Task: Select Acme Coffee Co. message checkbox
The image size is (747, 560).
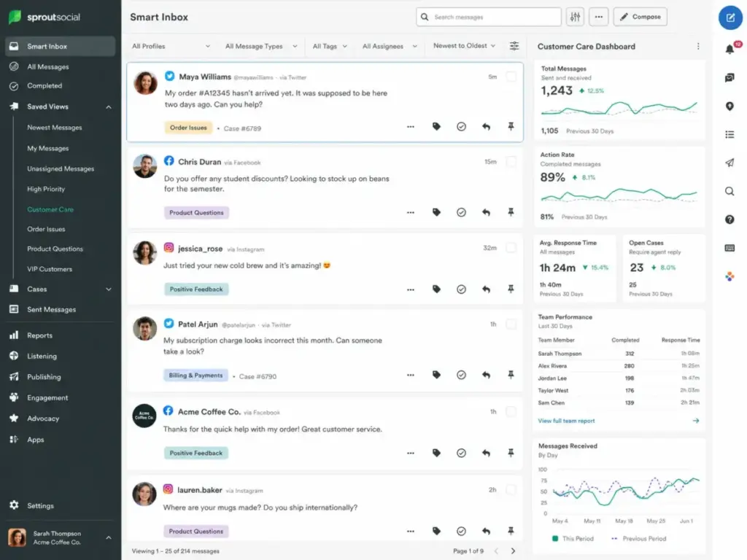Action: pos(511,411)
